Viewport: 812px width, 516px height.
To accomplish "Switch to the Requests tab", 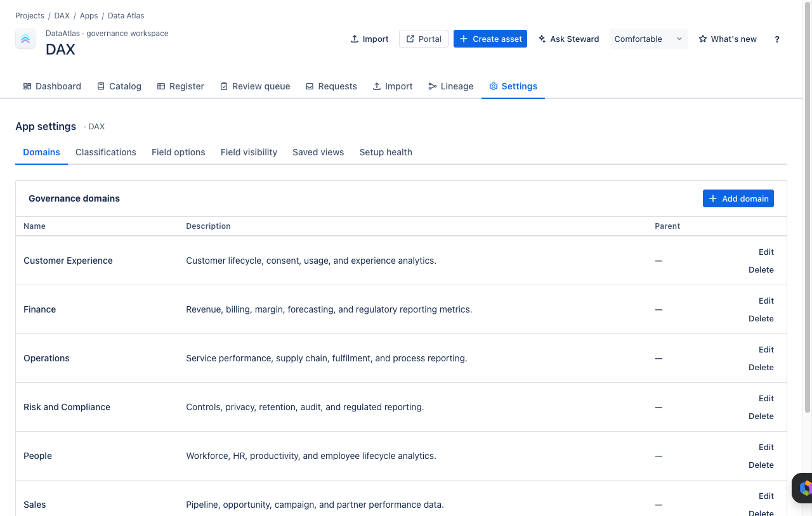I will click(x=331, y=86).
